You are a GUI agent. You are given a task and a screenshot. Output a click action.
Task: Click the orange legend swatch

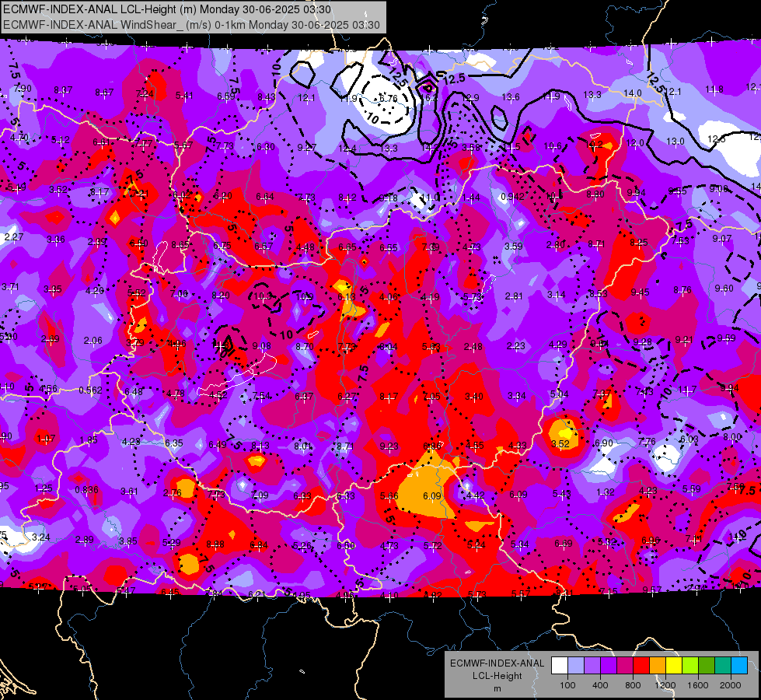[x=658, y=666]
